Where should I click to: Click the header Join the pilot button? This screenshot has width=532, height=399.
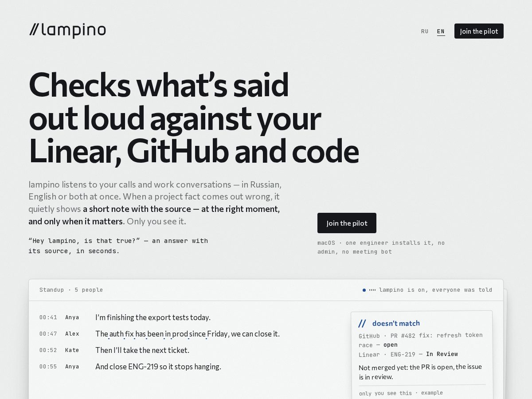pyautogui.click(x=479, y=31)
